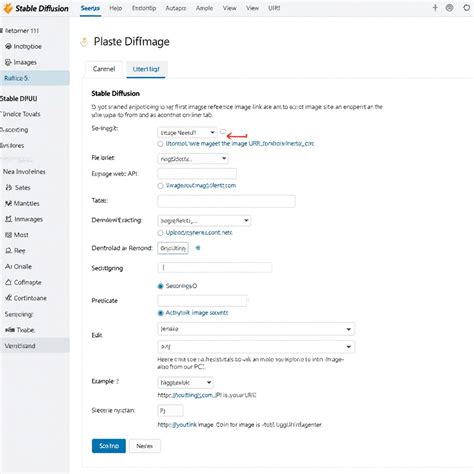Click the Cortintoane sidebar icon

click(8, 298)
